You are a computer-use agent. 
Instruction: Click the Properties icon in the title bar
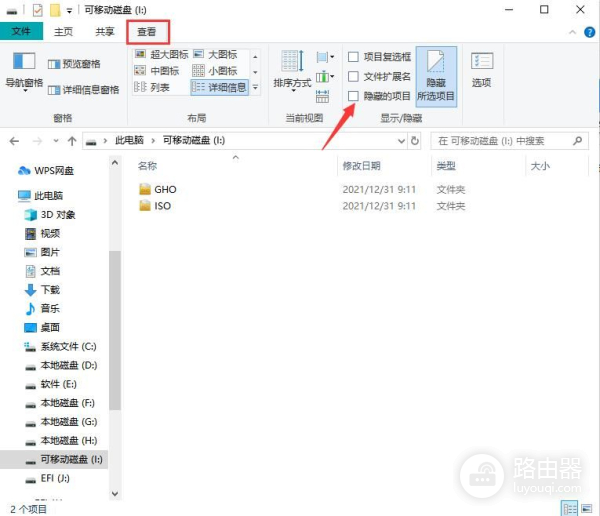pyautogui.click(x=37, y=10)
